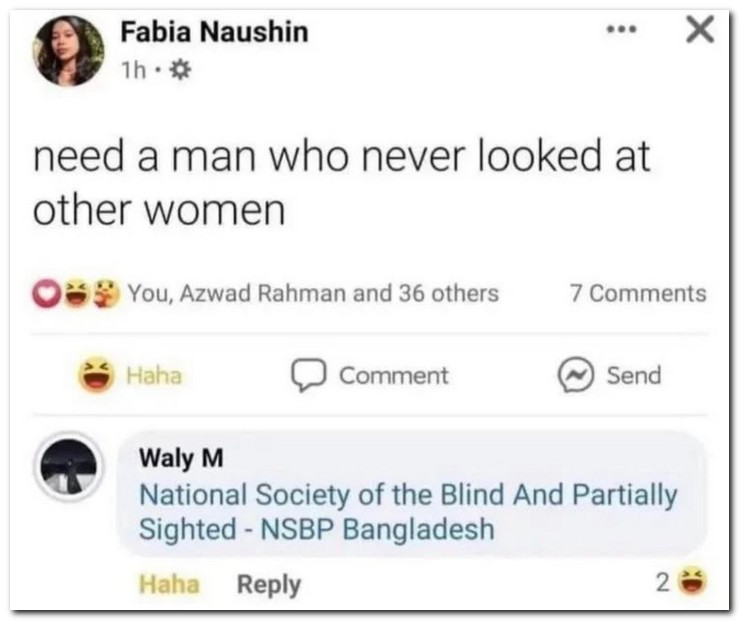Screen dimensions: 740x621
Task: Toggle Haha reaction on Waly M's comment
Action: (x=168, y=584)
